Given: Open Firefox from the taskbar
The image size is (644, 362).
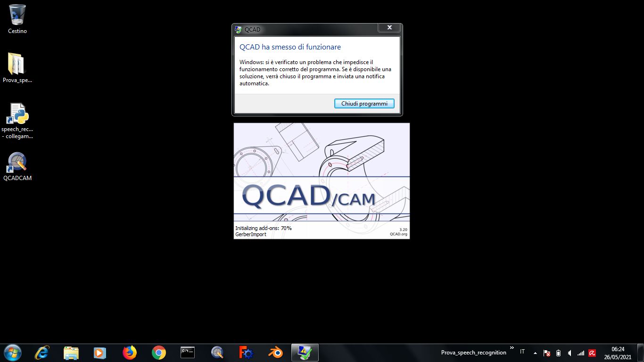Looking at the screenshot, I should 129,353.
